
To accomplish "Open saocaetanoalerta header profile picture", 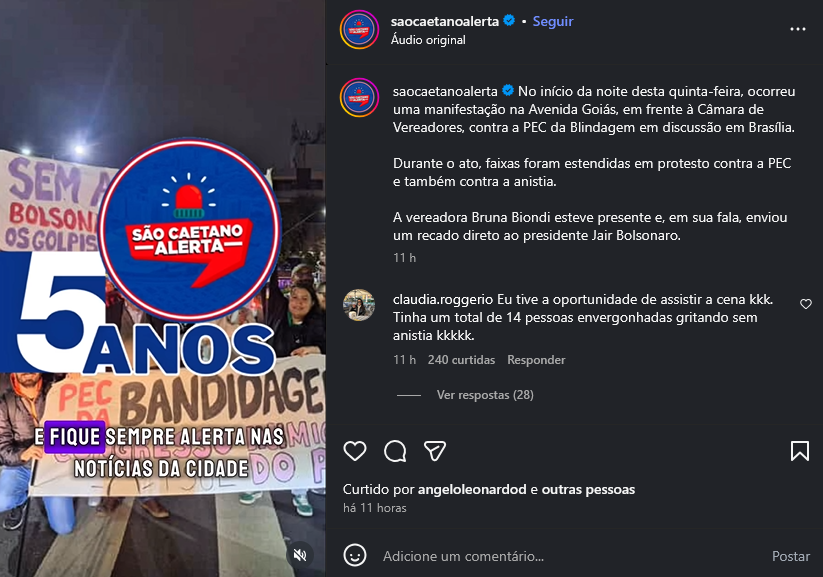I will pyautogui.click(x=359, y=30).
